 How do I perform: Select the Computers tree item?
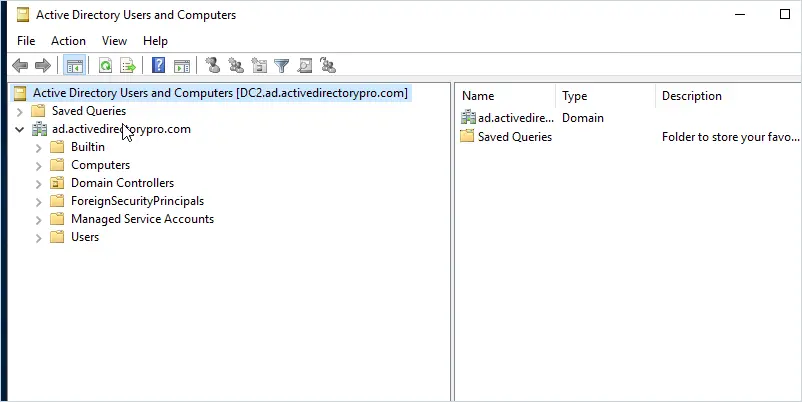[100, 165]
